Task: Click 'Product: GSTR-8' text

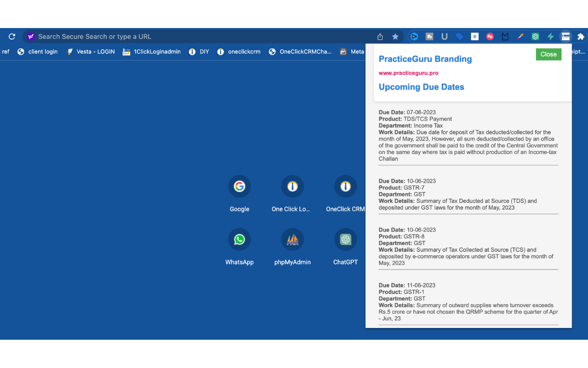Action: click(x=401, y=236)
